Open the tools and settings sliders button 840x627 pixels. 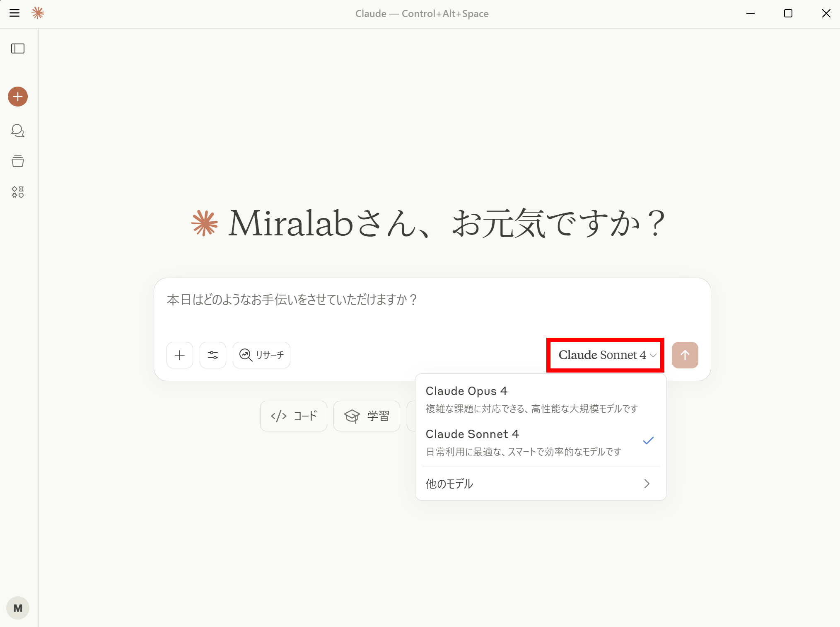[x=213, y=355]
